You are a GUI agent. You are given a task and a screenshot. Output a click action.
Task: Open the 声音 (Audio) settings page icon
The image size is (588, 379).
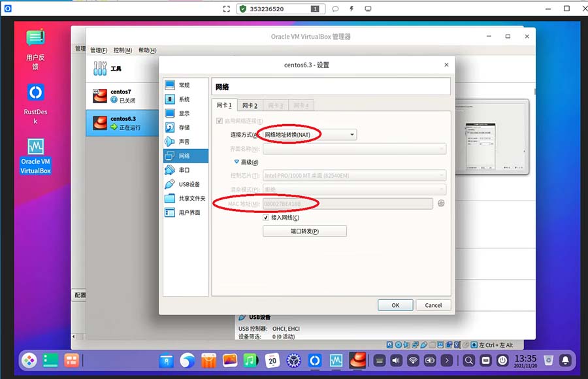170,141
